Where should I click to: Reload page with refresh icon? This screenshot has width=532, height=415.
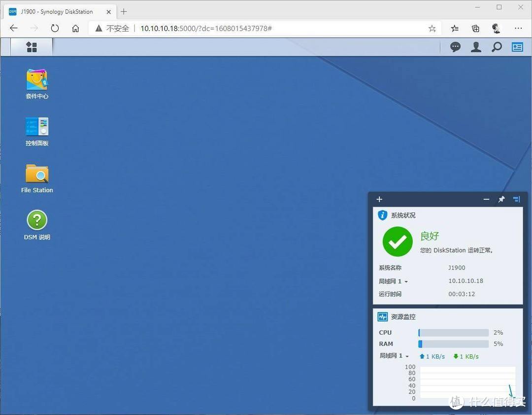pyautogui.click(x=55, y=28)
